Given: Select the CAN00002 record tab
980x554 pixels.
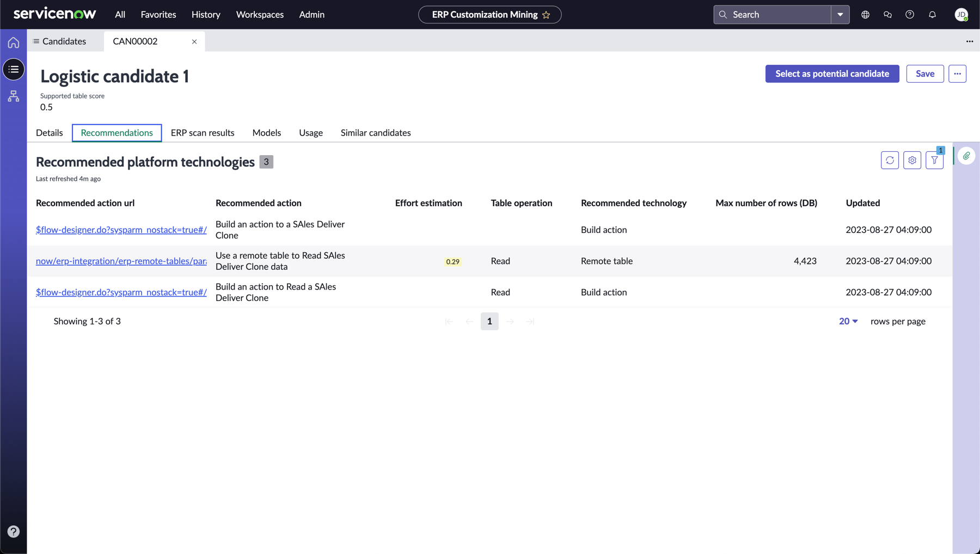Looking at the screenshot, I should 135,41.
